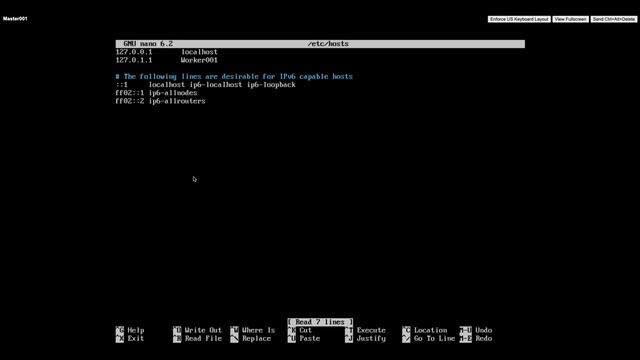Click the Paste shortcut label

pos(309,338)
